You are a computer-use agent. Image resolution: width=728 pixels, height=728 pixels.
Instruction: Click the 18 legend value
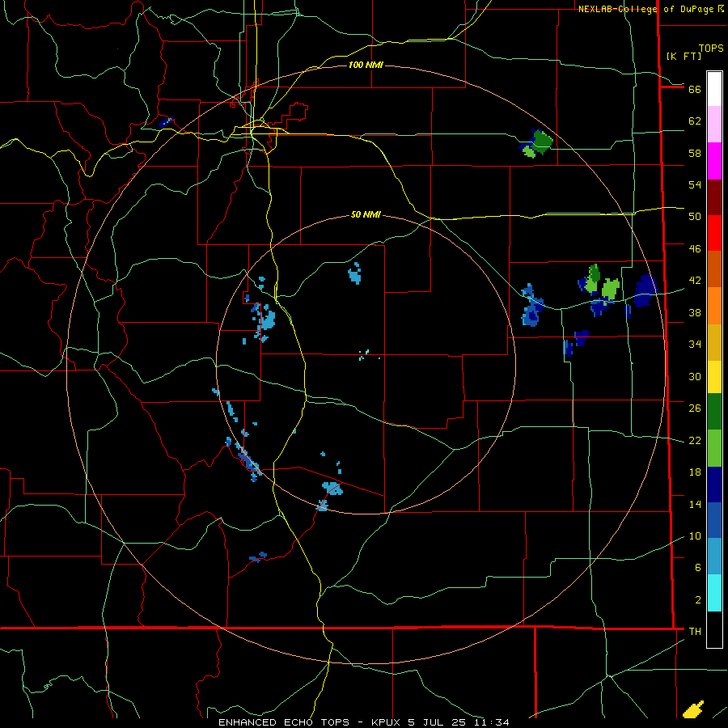[x=695, y=472]
